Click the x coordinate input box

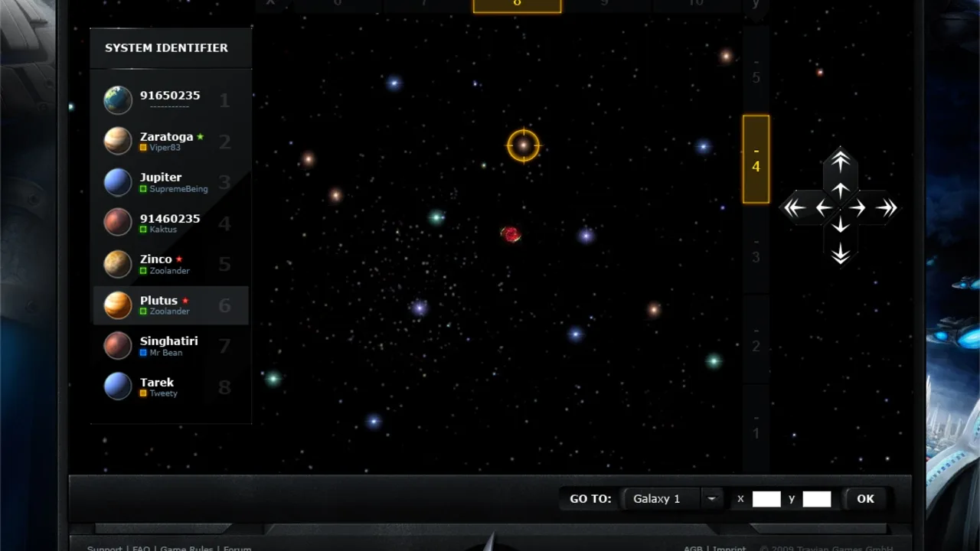766,499
